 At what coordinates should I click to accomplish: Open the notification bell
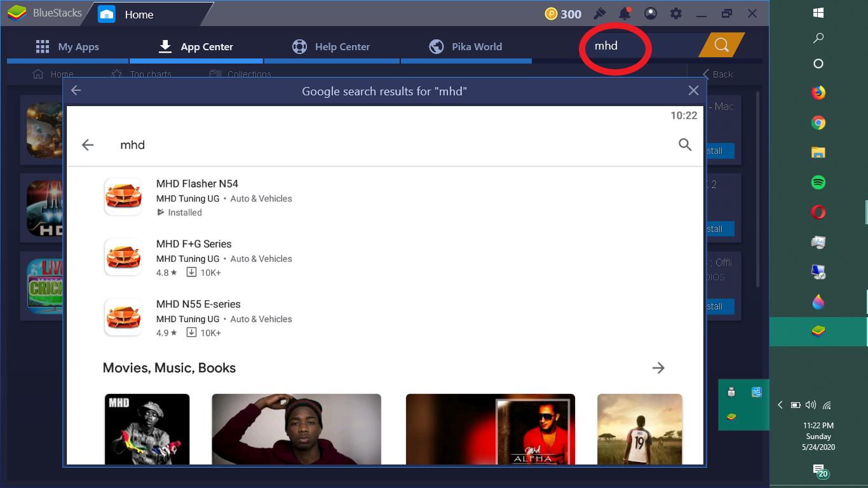pos(625,13)
